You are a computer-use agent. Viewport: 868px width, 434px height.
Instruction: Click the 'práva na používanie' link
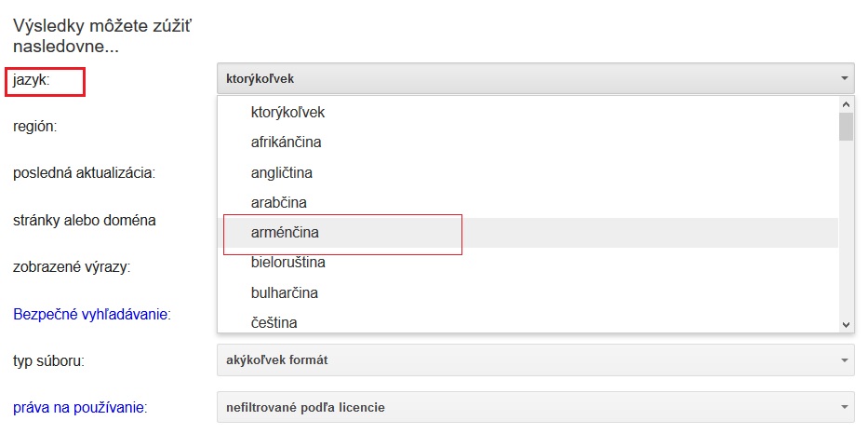(79, 407)
